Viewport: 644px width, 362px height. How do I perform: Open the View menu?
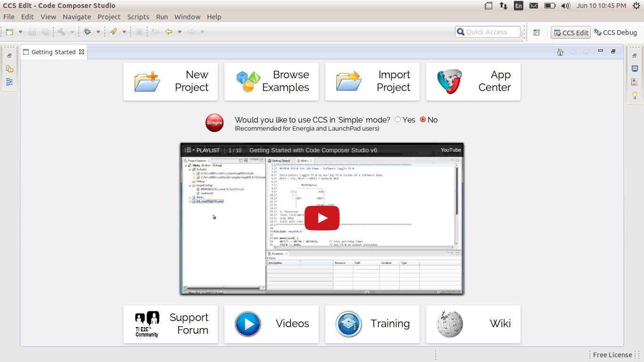coord(48,17)
